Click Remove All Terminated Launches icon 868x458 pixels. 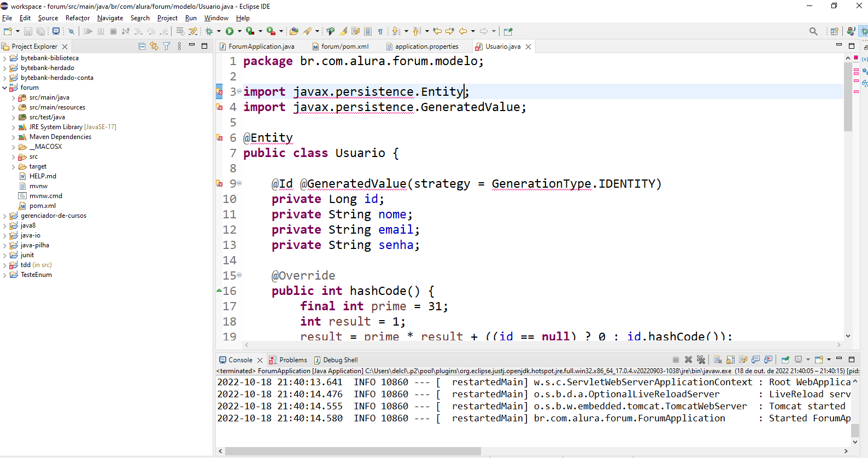(x=701, y=360)
